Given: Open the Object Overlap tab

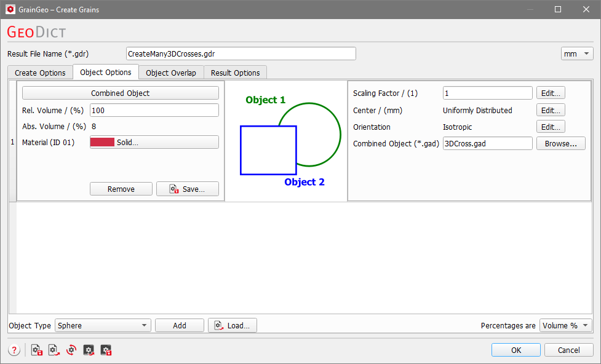Looking at the screenshot, I should coord(171,73).
